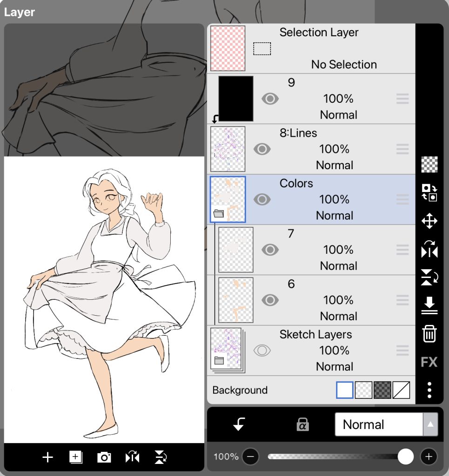Toggle visibility of layer 9
This screenshot has height=476, width=449.
coord(270,99)
